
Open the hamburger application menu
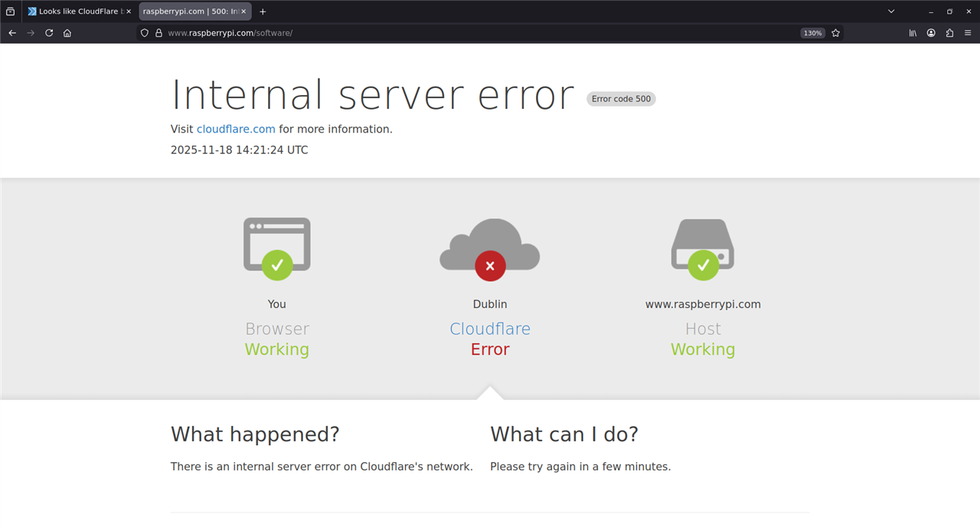click(x=968, y=33)
